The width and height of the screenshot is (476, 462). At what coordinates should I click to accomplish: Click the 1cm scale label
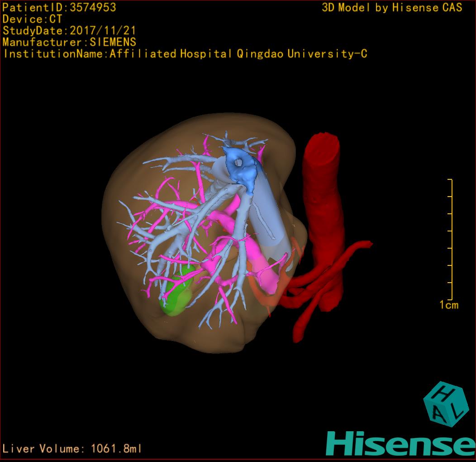click(x=448, y=305)
